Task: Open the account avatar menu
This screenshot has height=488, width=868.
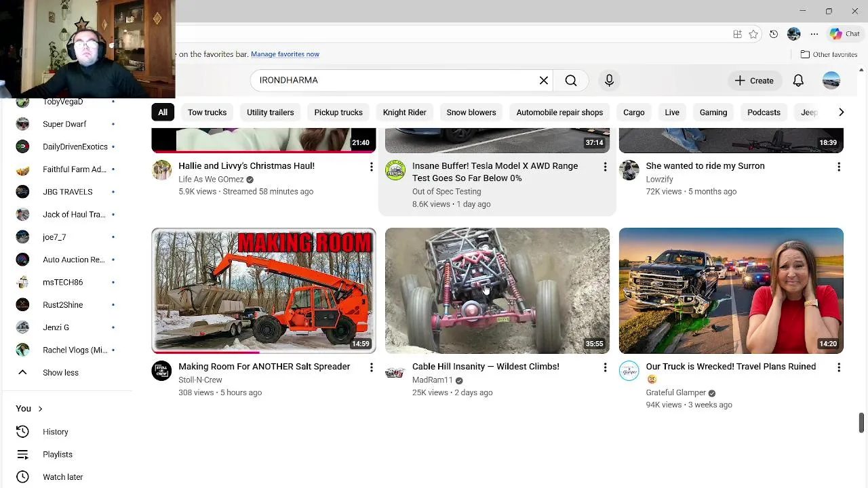Action: [831, 81]
